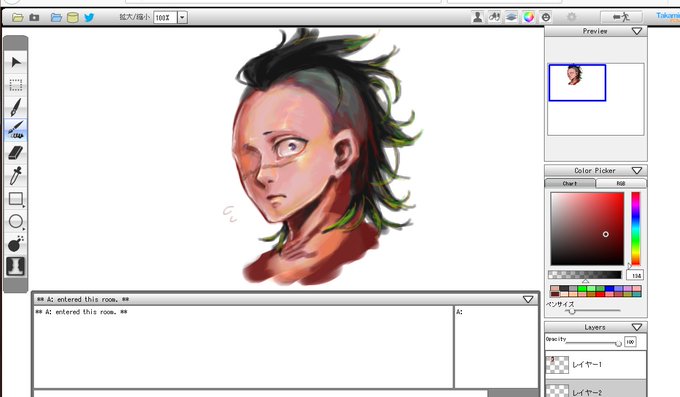Click user A: in participants list
The height and width of the screenshot is (397, 680).
[460, 312]
